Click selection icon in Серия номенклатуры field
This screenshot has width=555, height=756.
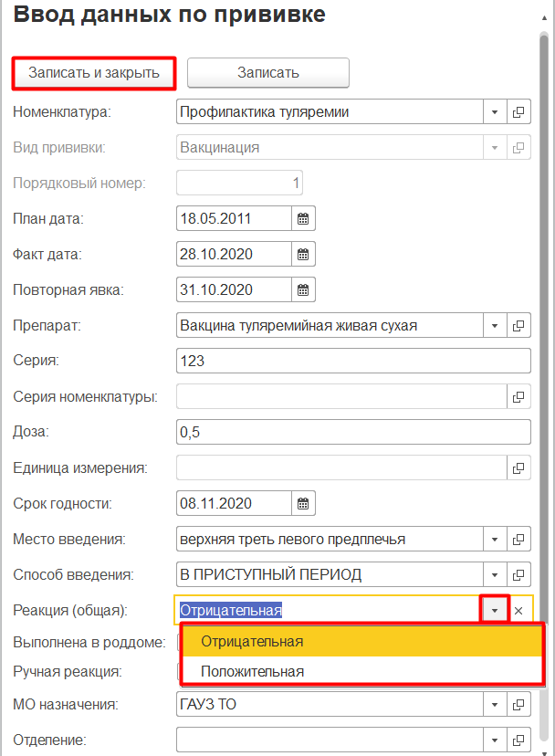[x=518, y=397]
